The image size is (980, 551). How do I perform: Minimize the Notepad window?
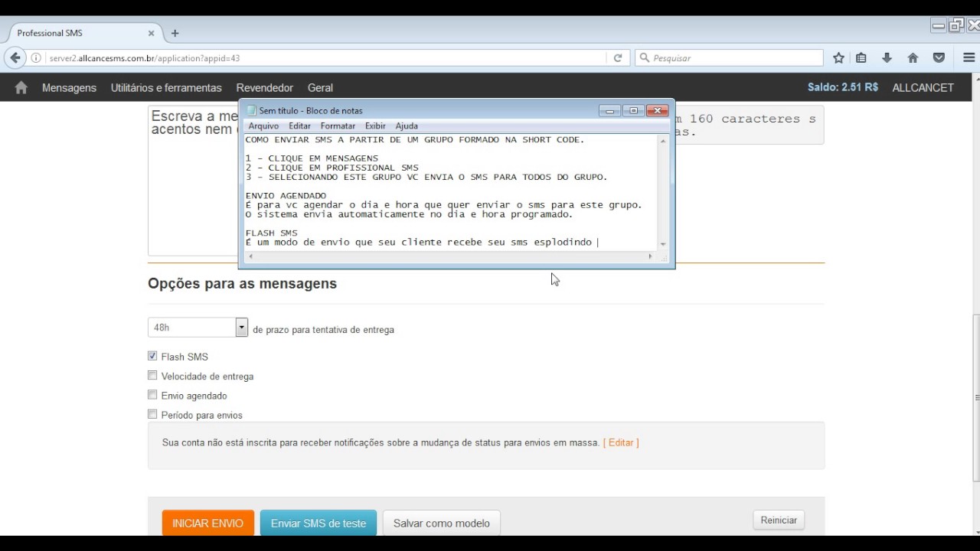[609, 111]
